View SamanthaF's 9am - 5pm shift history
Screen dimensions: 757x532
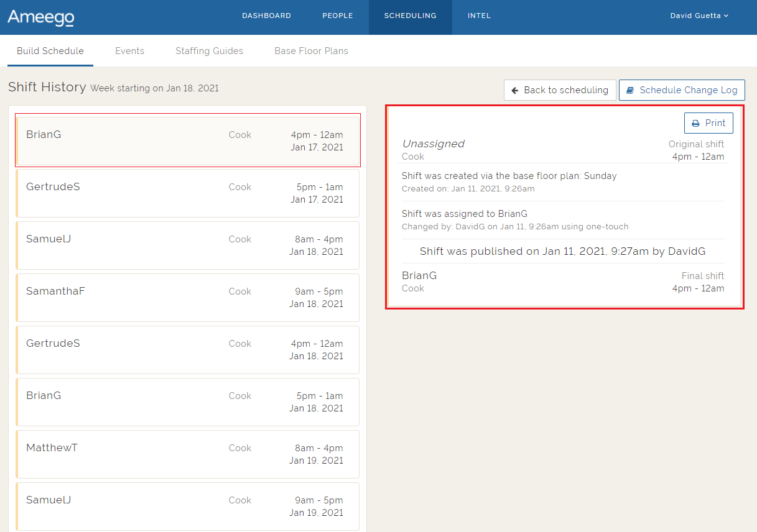tap(187, 298)
